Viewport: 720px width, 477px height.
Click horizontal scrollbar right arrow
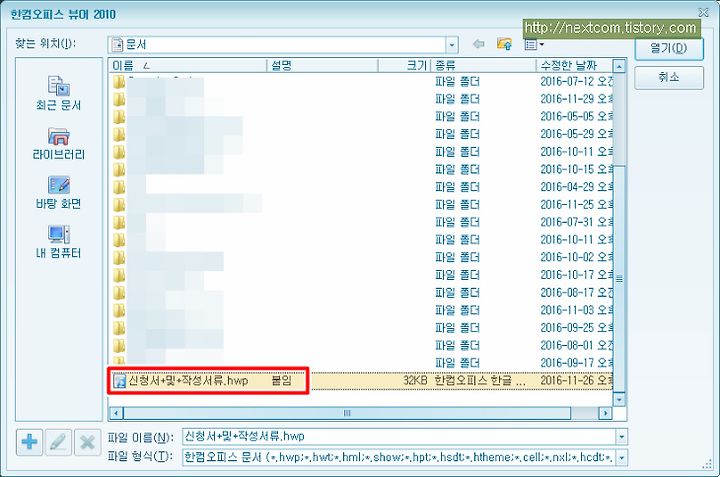606,413
